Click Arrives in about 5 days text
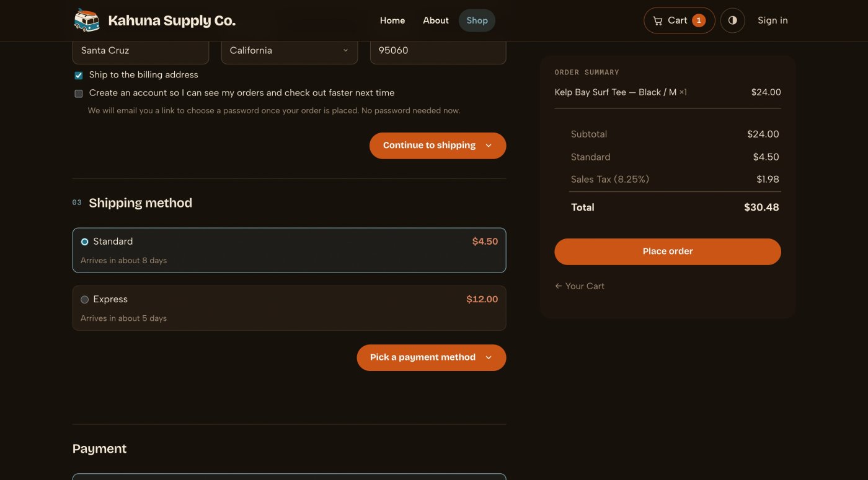Image resolution: width=868 pixels, height=480 pixels. click(123, 318)
